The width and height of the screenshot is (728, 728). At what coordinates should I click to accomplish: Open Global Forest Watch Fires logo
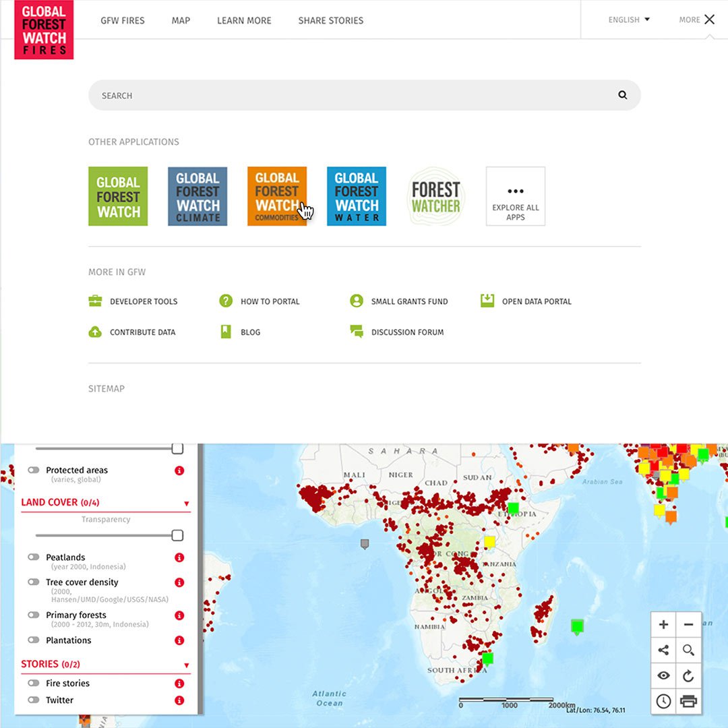coord(44,30)
